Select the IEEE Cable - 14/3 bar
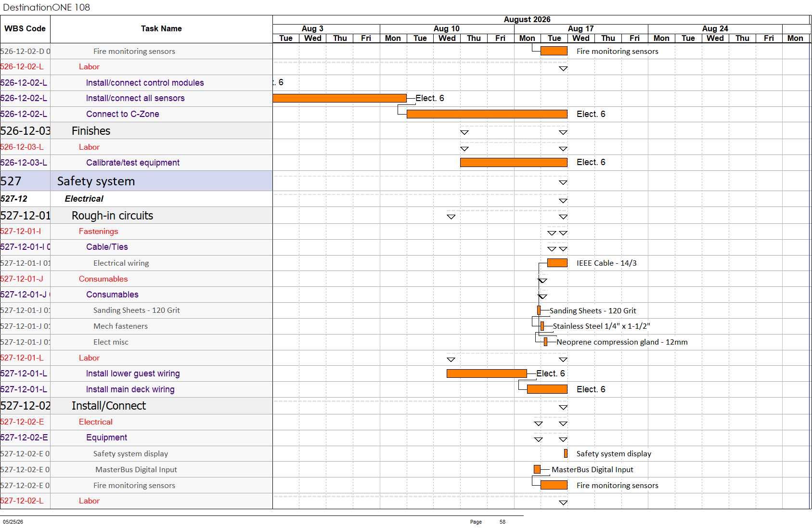 [557, 263]
